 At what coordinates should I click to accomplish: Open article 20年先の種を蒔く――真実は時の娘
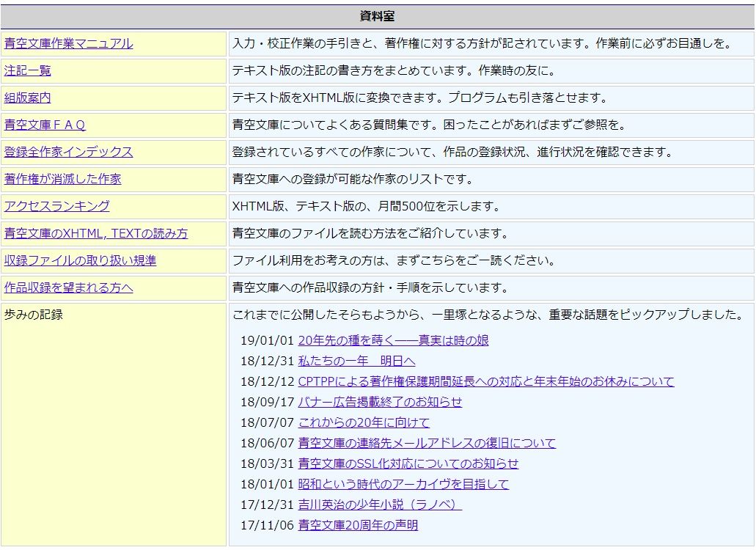[x=393, y=340]
